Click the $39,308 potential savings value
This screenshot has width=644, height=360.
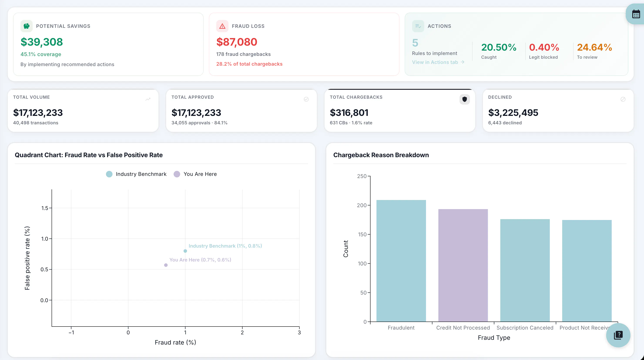tap(42, 42)
